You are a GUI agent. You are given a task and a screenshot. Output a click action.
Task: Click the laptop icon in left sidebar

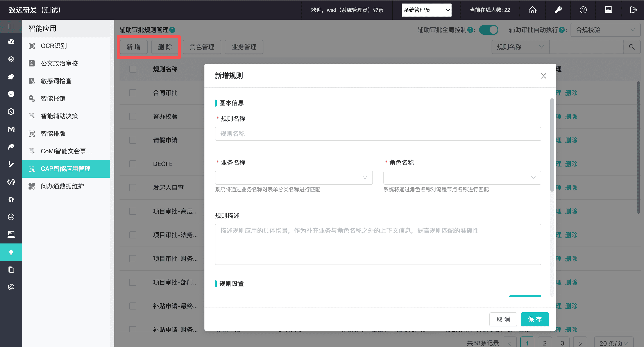pyautogui.click(x=11, y=234)
